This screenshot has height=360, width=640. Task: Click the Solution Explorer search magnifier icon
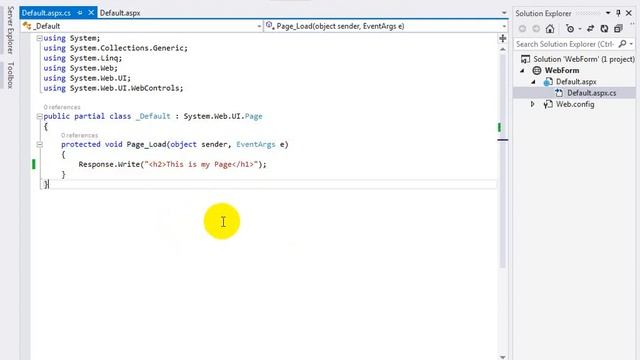point(622,44)
